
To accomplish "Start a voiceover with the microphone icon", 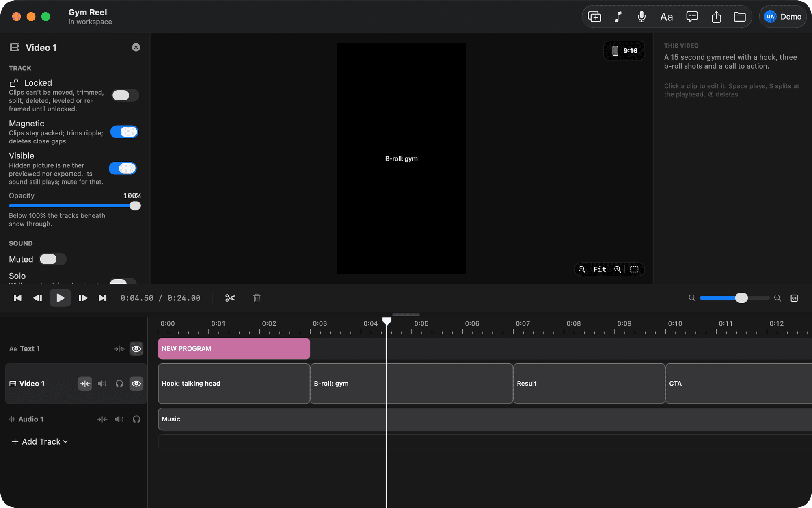I will click(641, 17).
